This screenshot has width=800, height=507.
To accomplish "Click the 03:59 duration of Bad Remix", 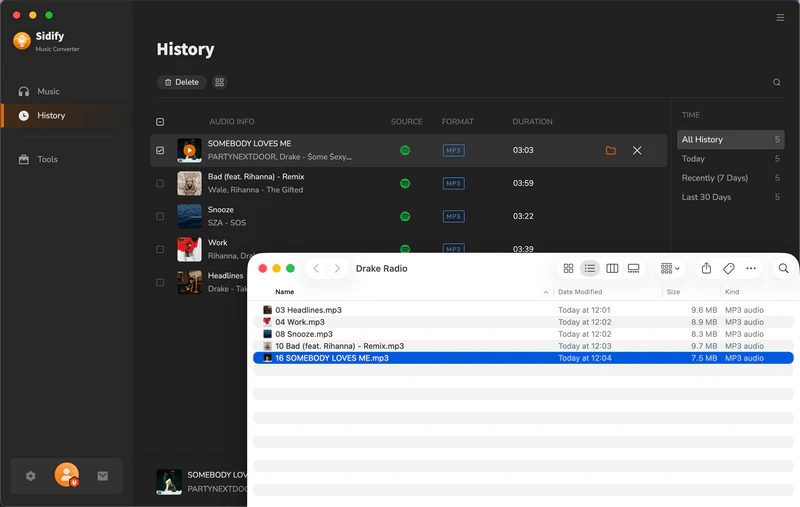I will point(523,183).
